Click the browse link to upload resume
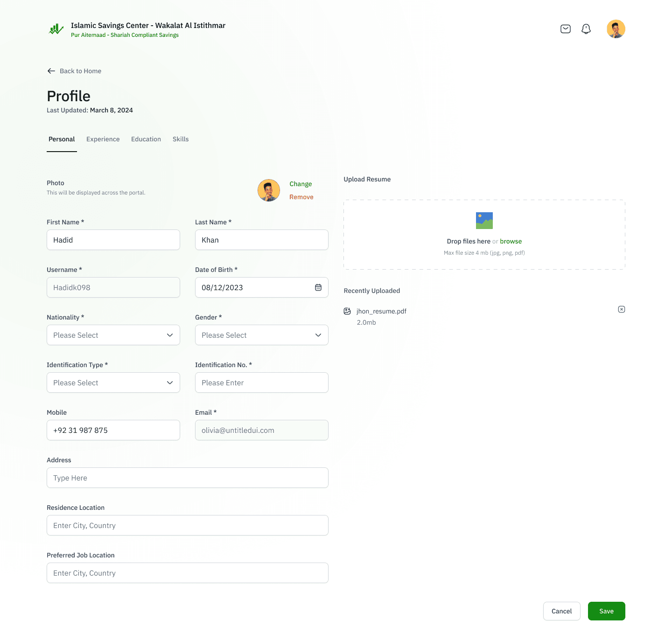Image resolution: width=672 pixels, height=640 pixels. coord(511,241)
